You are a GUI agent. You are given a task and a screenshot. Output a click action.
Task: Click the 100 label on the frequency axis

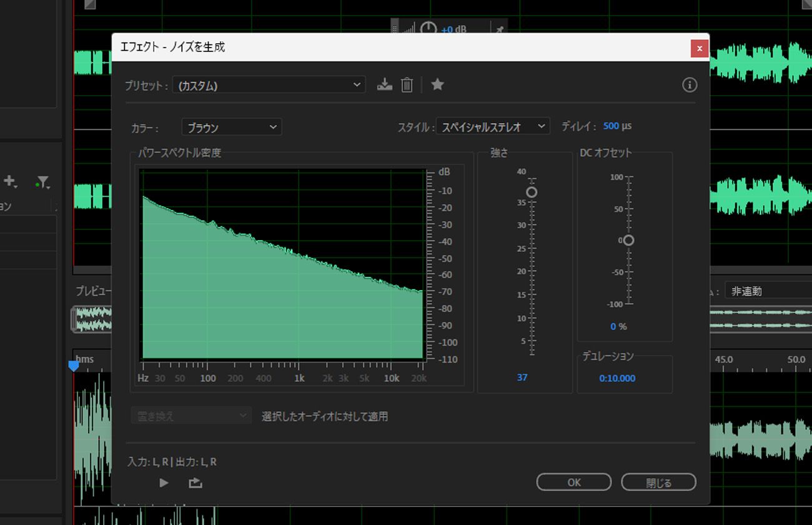[x=208, y=378]
